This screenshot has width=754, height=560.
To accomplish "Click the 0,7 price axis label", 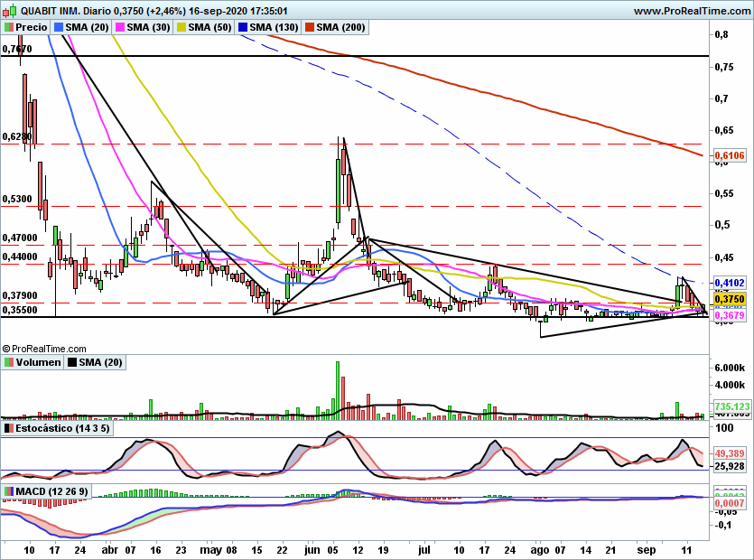I will tap(721, 98).
